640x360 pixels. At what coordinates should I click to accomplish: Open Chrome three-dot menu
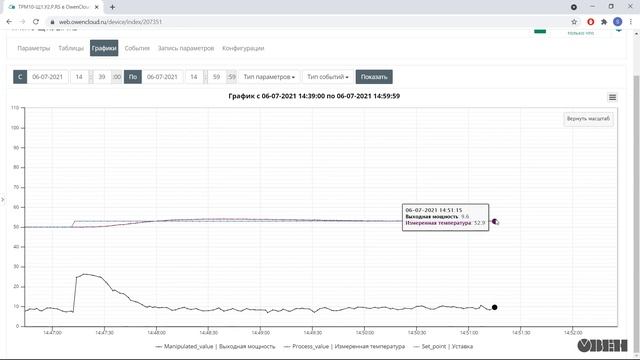631,22
